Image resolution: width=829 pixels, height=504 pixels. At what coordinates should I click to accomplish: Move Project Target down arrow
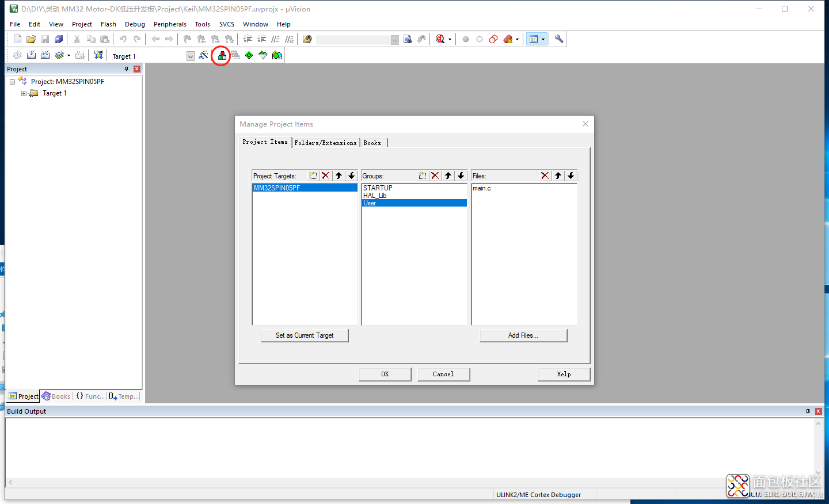pos(352,175)
